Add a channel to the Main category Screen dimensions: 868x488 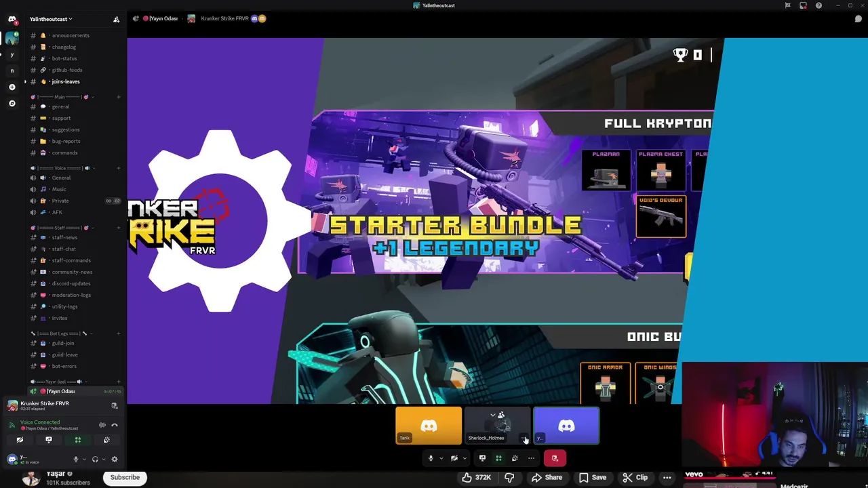click(x=118, y=97)
